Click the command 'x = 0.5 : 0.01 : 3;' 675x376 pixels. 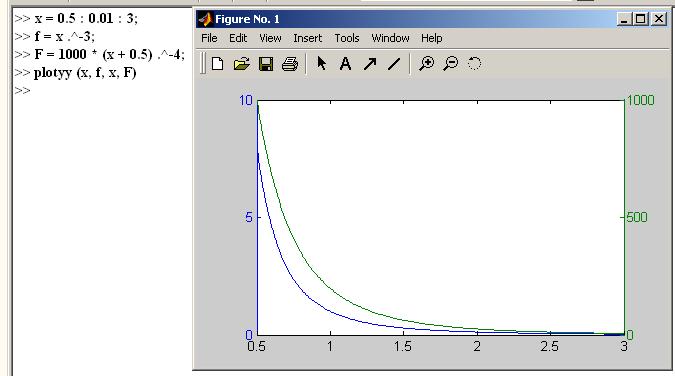coord(86,19)
